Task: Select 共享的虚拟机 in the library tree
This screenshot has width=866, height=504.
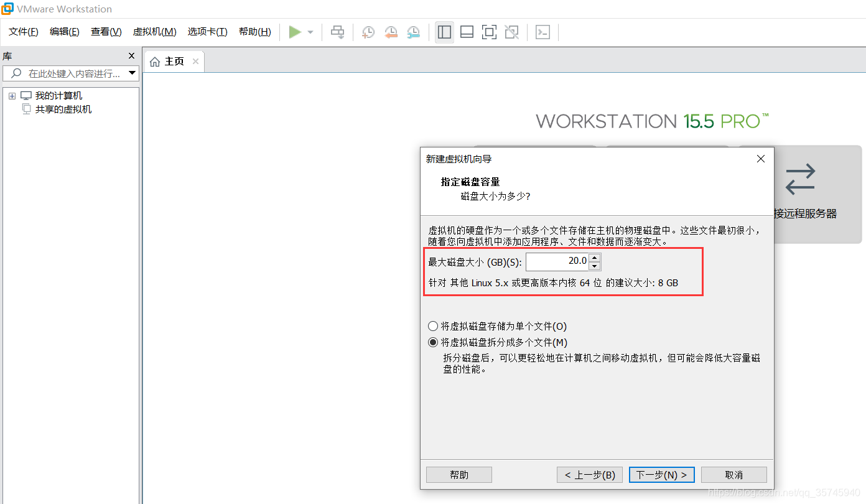Action: coord(63,110)
